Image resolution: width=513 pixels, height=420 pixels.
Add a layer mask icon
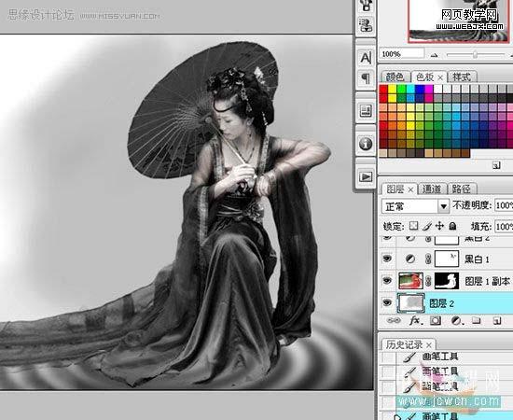[x=436, y=320]
